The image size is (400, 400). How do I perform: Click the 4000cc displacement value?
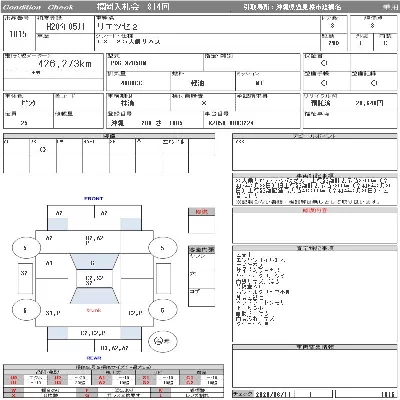pyautogui.click(x=131, y=83)
